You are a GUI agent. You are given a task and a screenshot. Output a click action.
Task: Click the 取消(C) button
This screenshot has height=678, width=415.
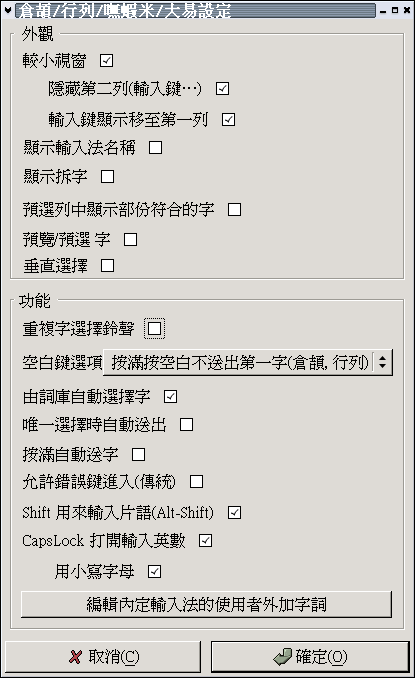pyautogui.click(x=103, y=657)
